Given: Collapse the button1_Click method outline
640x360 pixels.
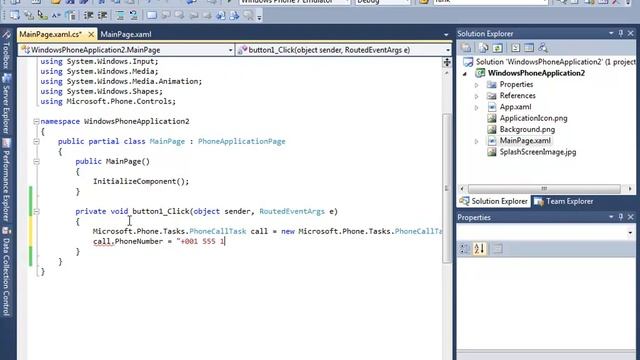Looking at the screenshot, I should point(36,211).
